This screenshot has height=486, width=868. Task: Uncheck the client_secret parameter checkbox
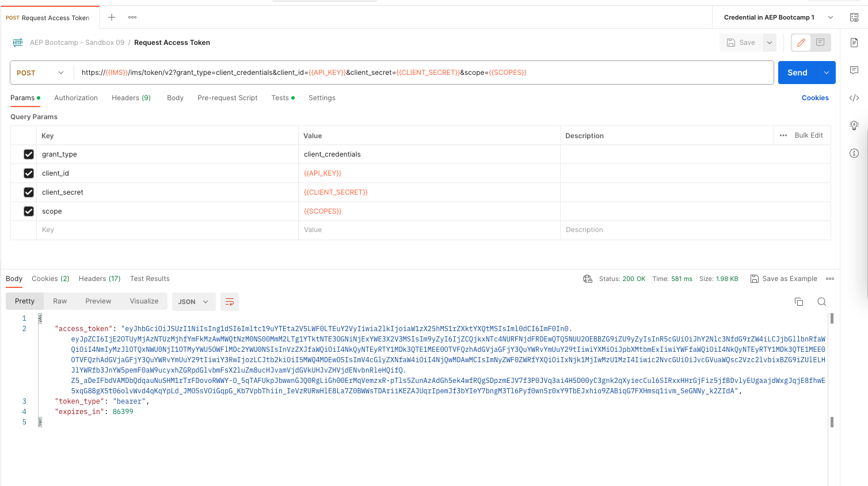pyautogui.click(x=29, y=192)
